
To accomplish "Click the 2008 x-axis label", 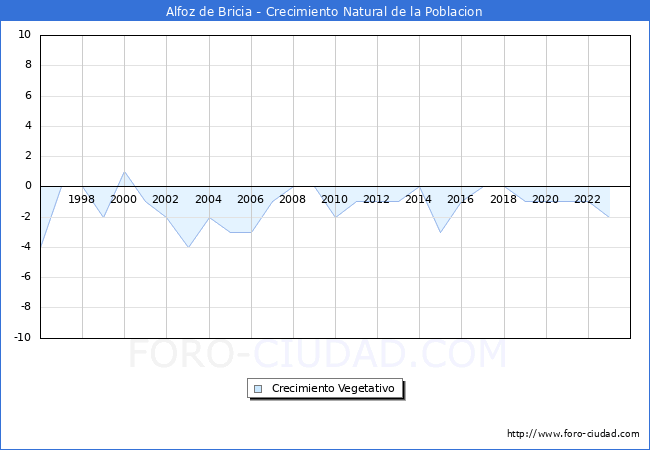I will 292,199.
